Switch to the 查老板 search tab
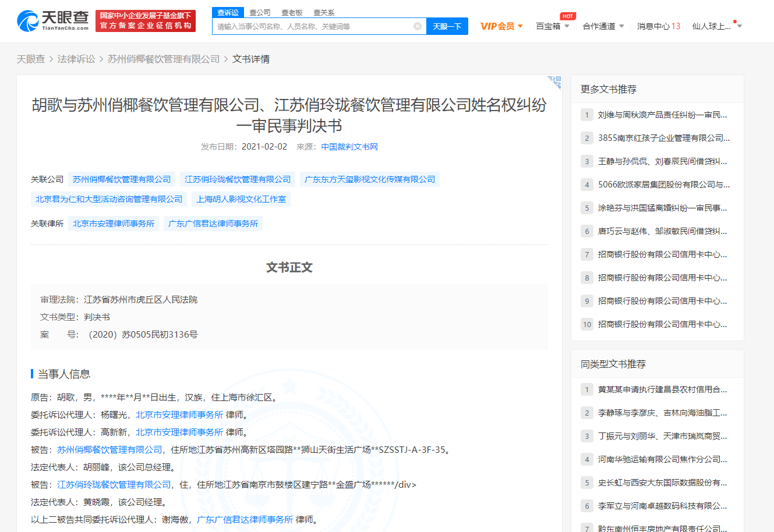Image resolution: width=774 pixels, height=532 pixels. pos(292,12)
